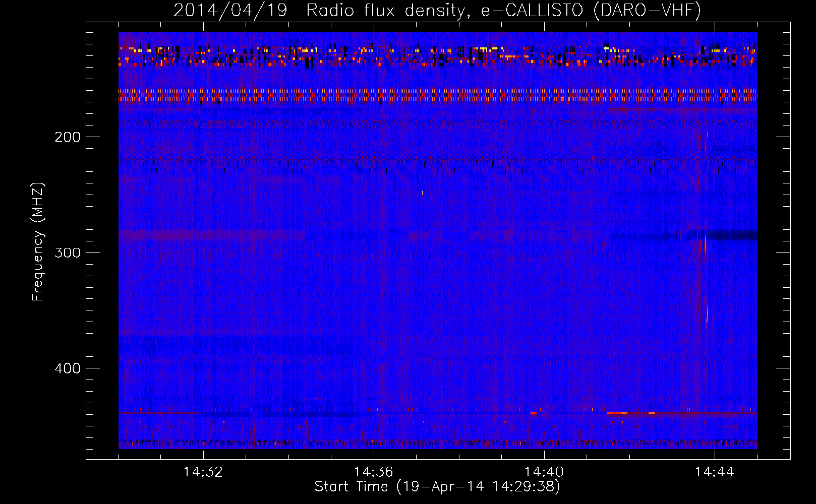Image resolution: width=816 pixels, height=504 pixels.
Task: Click the 14:44 time tick label
Action: coord(715,472)
